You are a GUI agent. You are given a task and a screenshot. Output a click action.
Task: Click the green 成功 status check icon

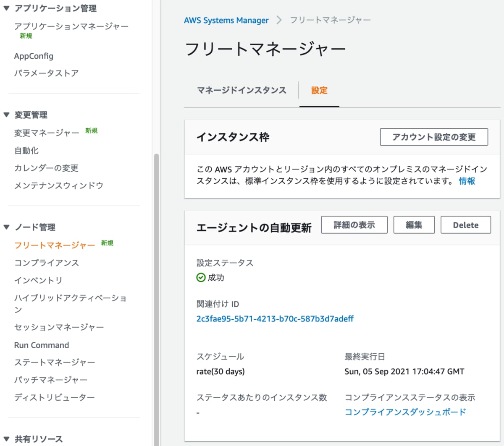[201, 277]
